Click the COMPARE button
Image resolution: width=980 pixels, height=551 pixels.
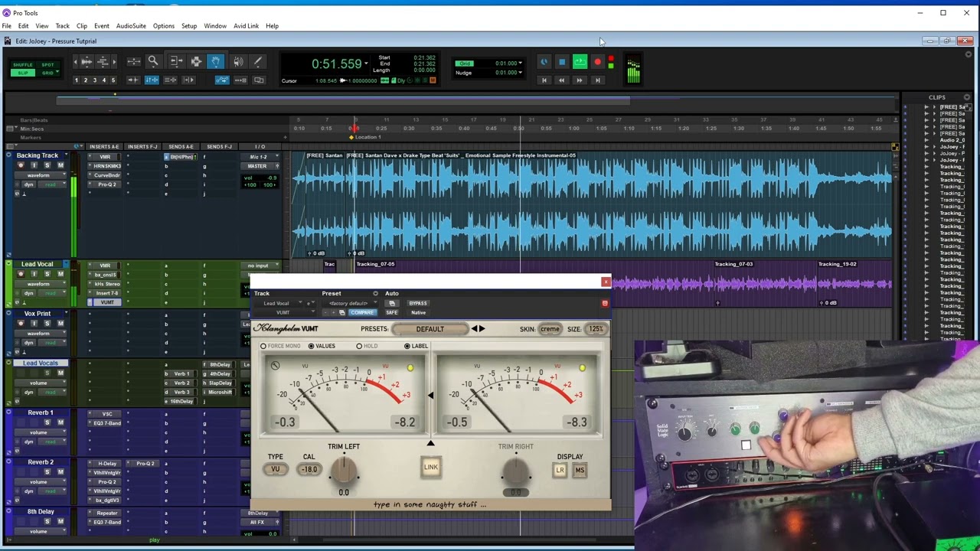362,312
